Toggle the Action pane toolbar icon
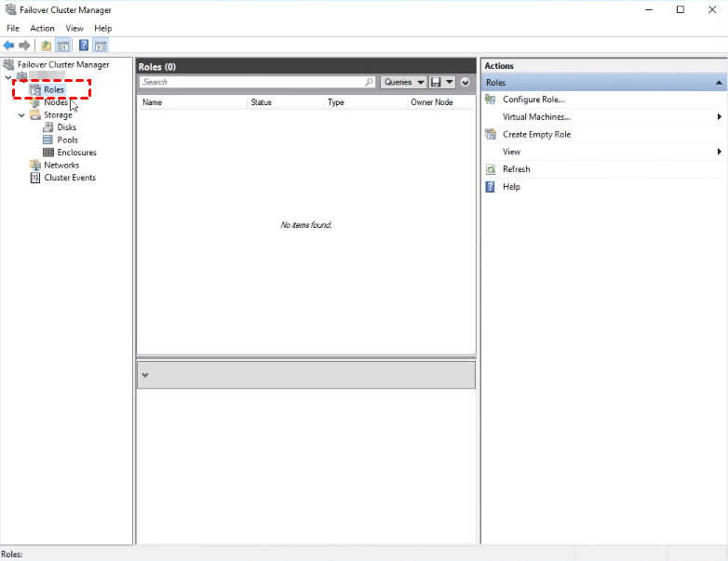 tap(101, 46)
